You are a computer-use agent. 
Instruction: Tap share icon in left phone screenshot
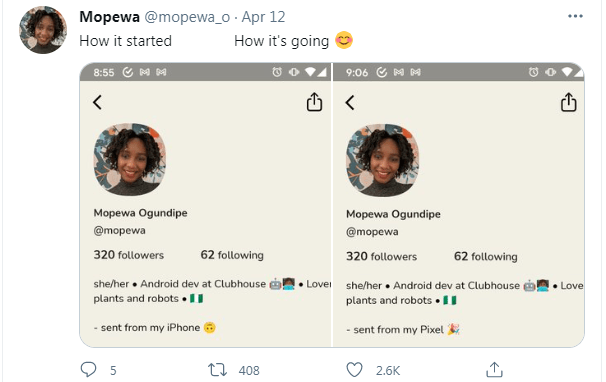(314, 102)
